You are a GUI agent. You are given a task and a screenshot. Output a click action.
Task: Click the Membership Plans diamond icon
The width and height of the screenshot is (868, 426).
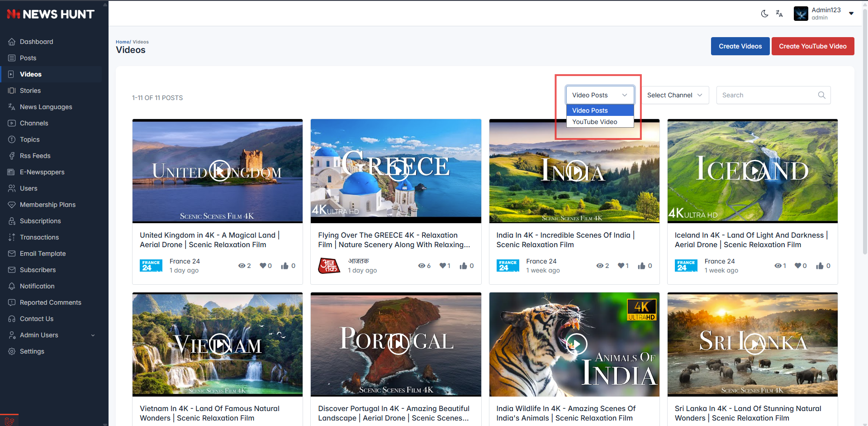click(12, 205)
